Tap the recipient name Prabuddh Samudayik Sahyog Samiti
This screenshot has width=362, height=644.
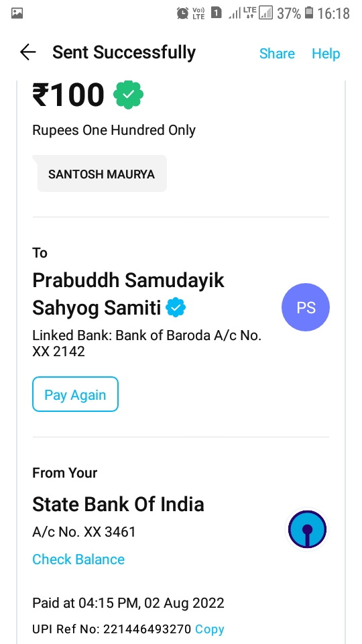point(129,294)
